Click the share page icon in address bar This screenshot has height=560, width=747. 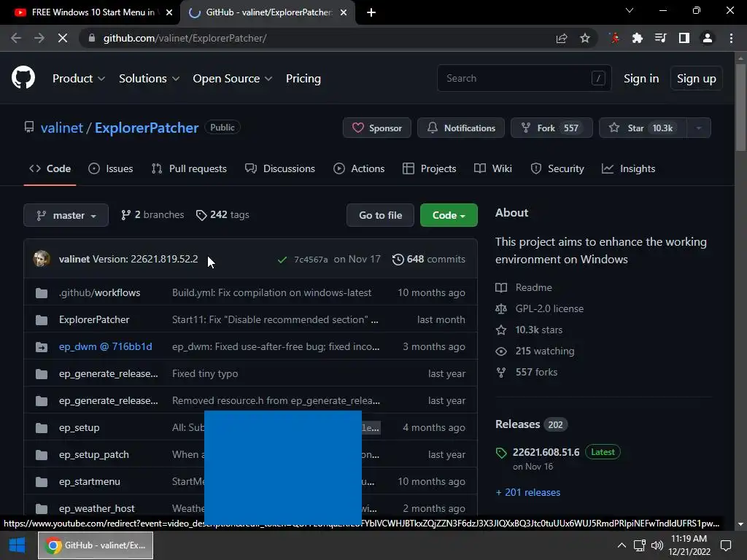click(x=562, y=38)
